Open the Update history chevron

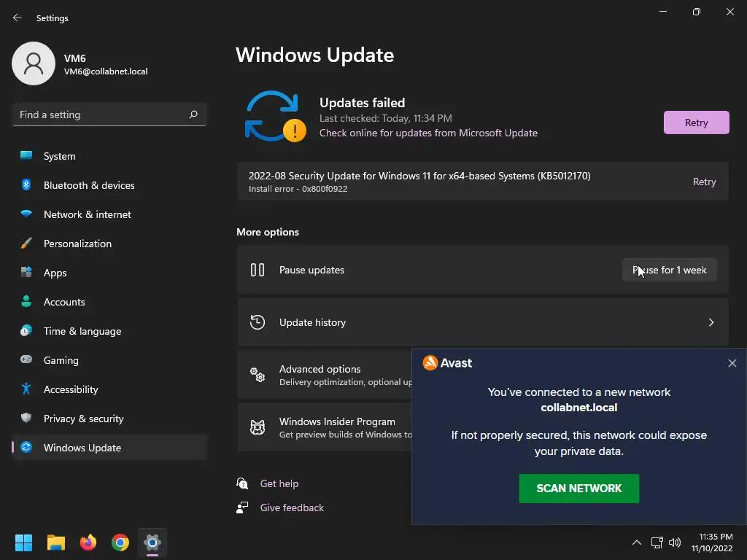click(x=711, y=322)
